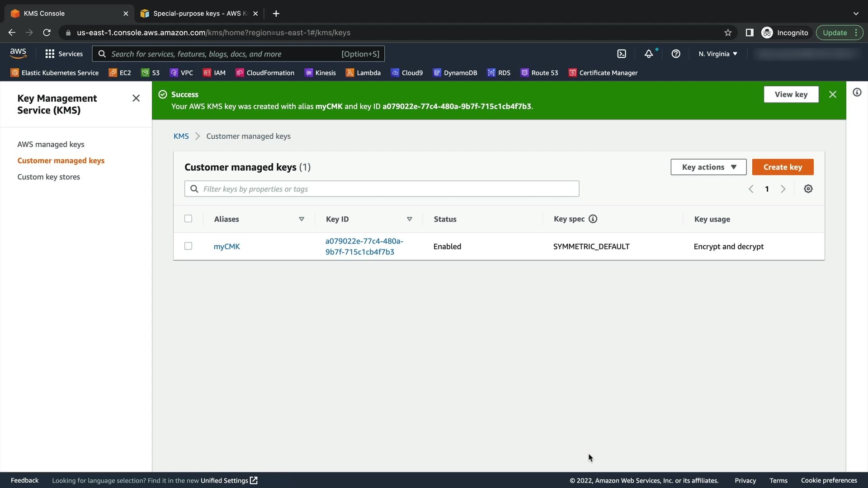The image size is (868, 488).
Task: Expand the Key actions dropdown
Action: pyautogui.click(x=709, y=167)
